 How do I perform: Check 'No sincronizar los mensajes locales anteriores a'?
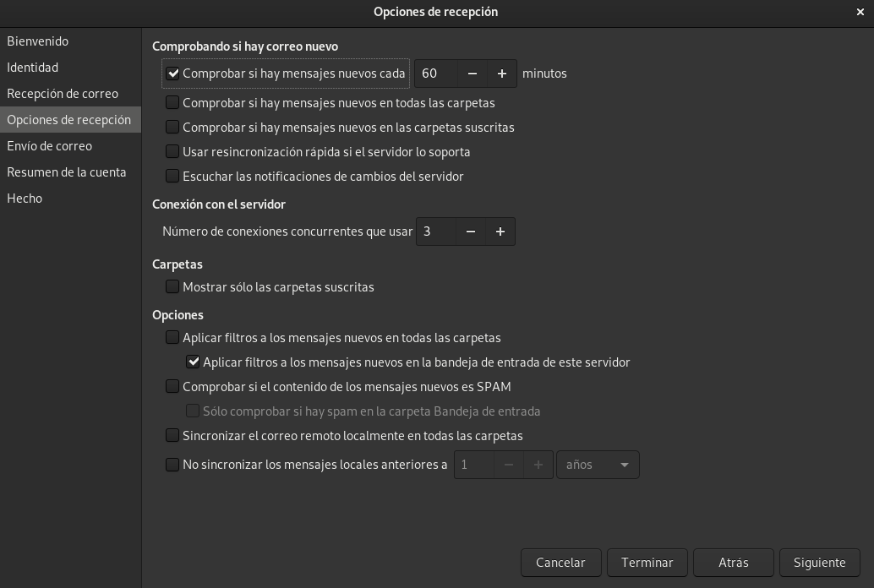pyautogui.click(x=172, y=465)
